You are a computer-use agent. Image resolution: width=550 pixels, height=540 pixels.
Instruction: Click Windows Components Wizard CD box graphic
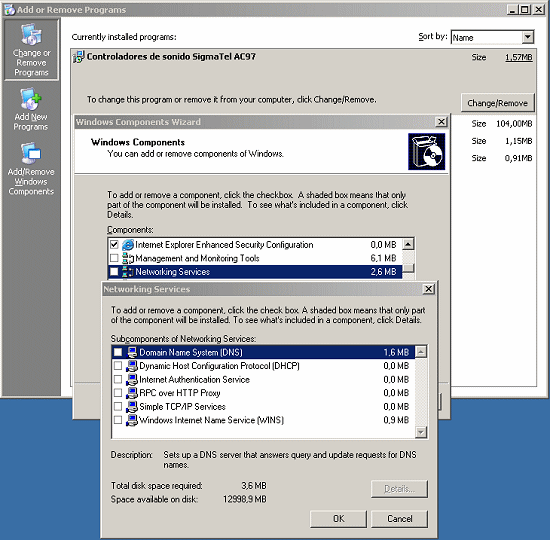click(x=427, y=152)
